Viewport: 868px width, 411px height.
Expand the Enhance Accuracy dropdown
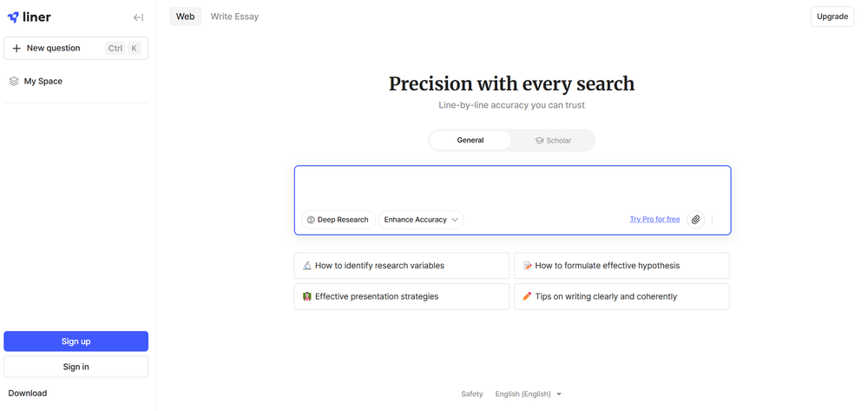pyautogui.click(x=421, y=220)
